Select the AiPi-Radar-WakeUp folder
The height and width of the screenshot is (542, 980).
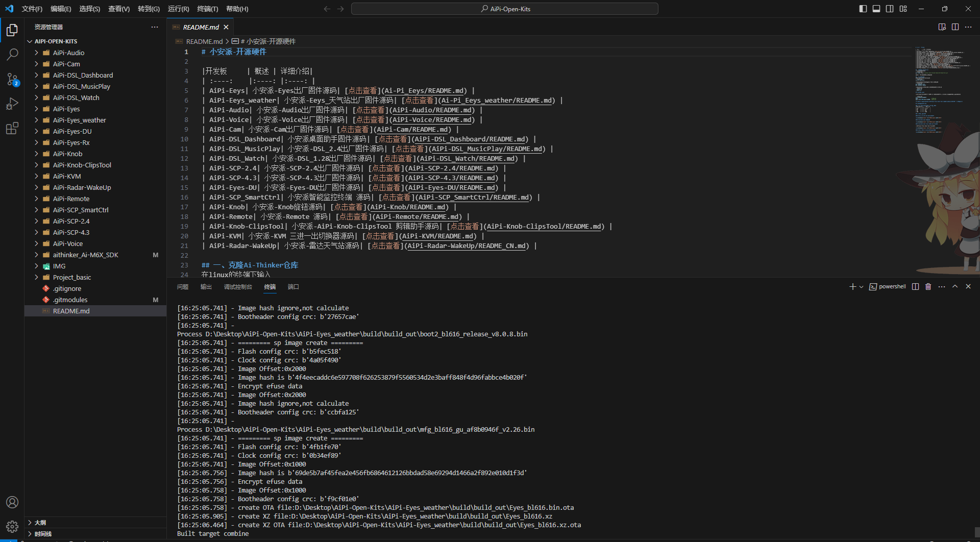[x=95, y=187]
